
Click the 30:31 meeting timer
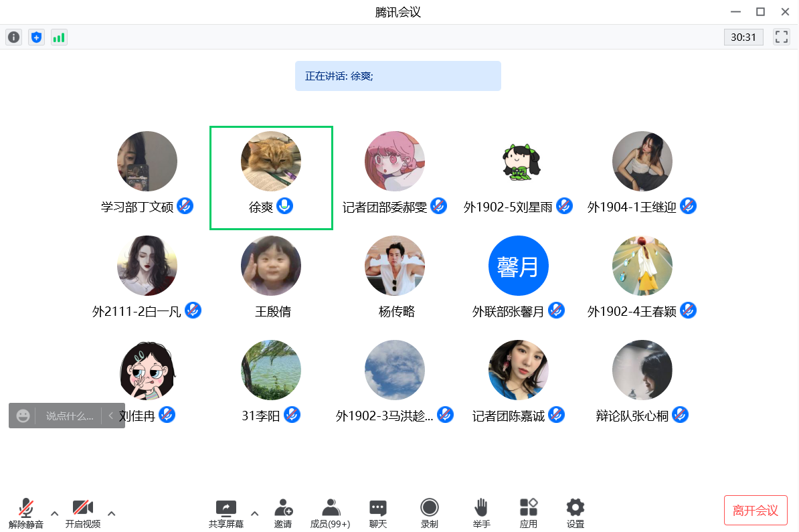743,37
